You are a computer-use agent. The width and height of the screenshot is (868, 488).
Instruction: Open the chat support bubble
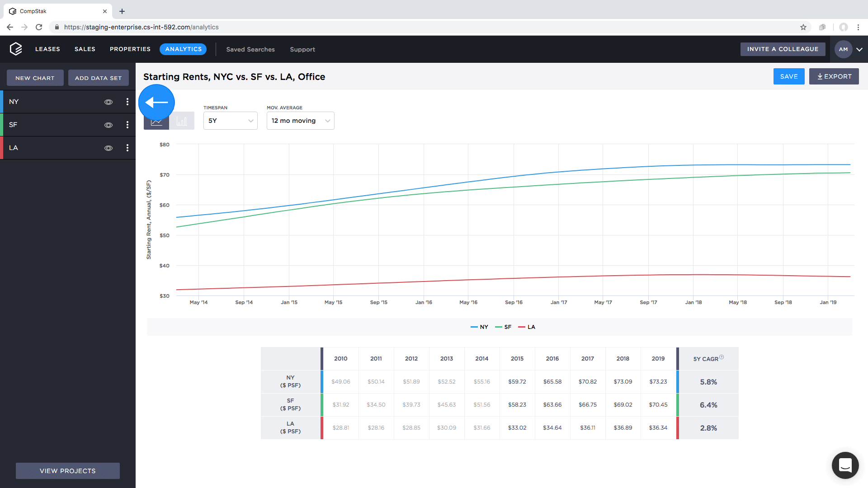845,465
